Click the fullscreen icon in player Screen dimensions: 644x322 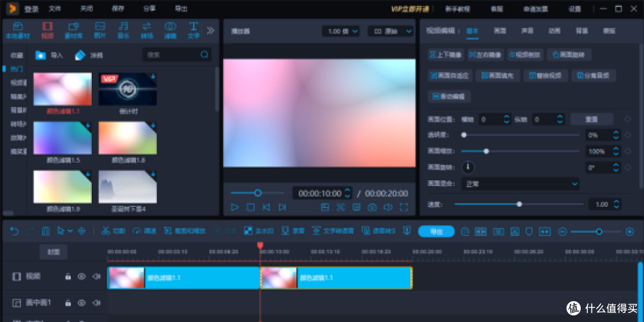(x=404, y=208)
